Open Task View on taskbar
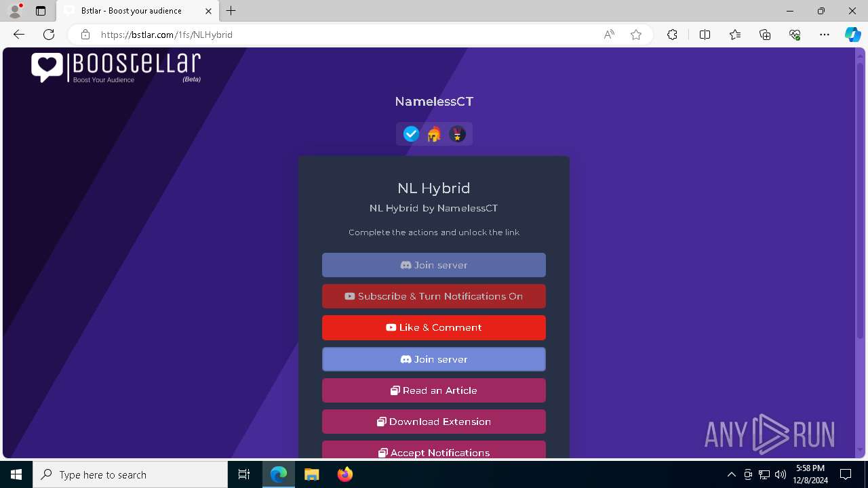 click(x=244, y=474)
